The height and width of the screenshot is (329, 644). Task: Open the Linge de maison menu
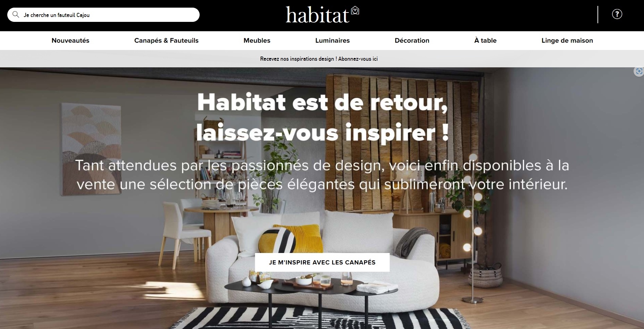coord(567,41)
